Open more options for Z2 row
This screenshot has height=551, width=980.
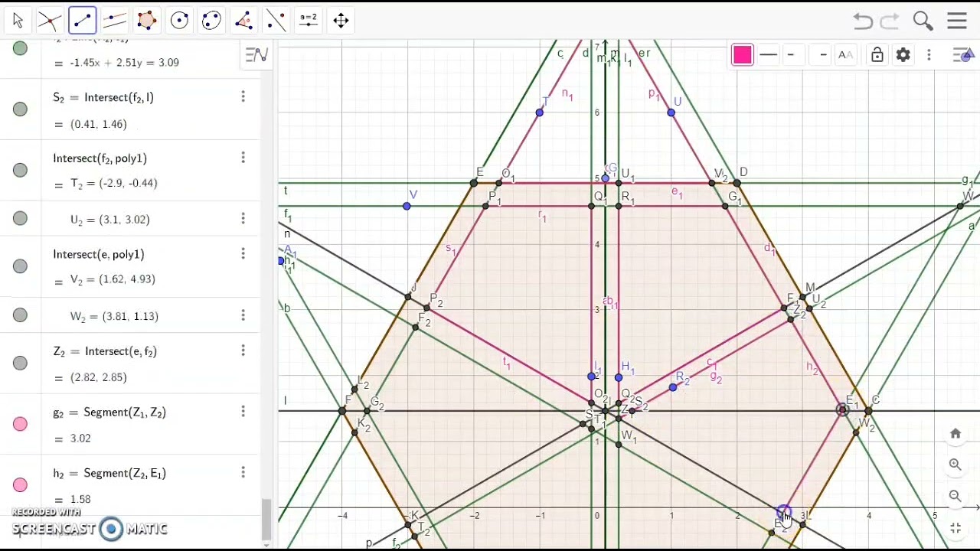[243, 350]
